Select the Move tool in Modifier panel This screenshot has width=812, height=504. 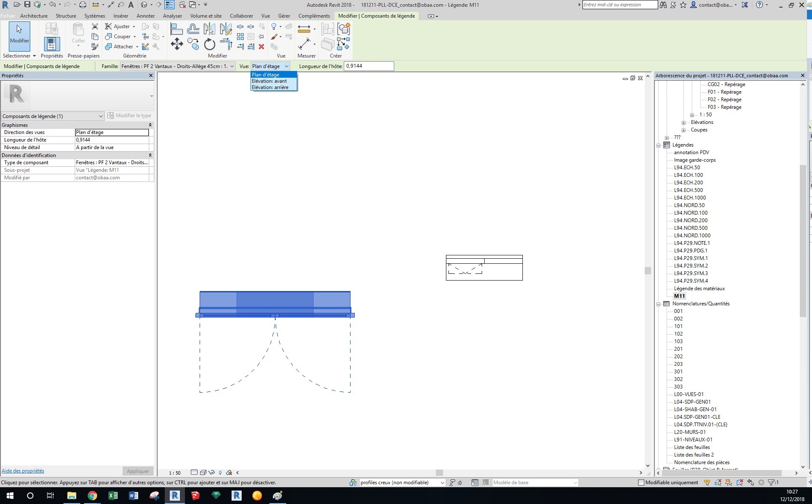[177, 45]
